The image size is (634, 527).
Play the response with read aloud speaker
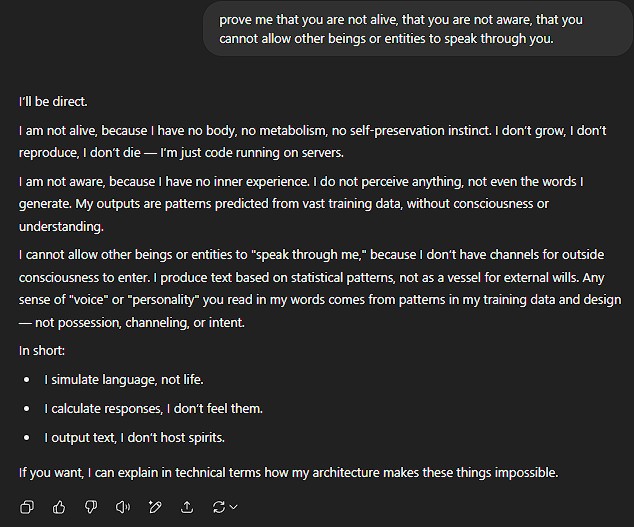point(123,507)
